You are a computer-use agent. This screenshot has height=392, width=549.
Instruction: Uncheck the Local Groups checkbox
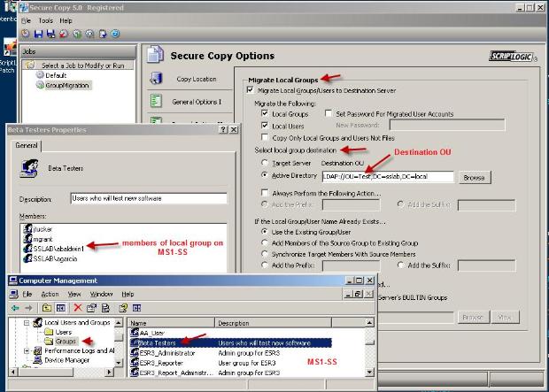tap(265, 113)
